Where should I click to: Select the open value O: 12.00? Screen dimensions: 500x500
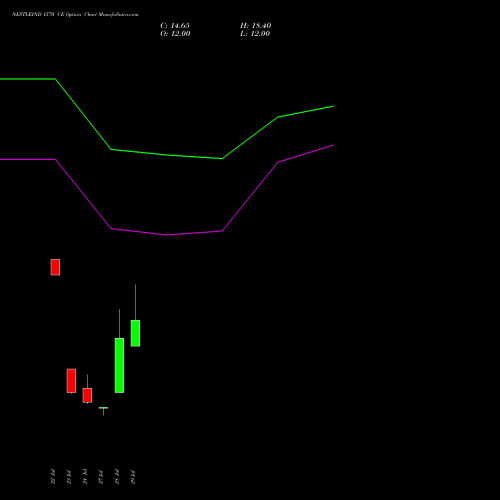point(175,34)
